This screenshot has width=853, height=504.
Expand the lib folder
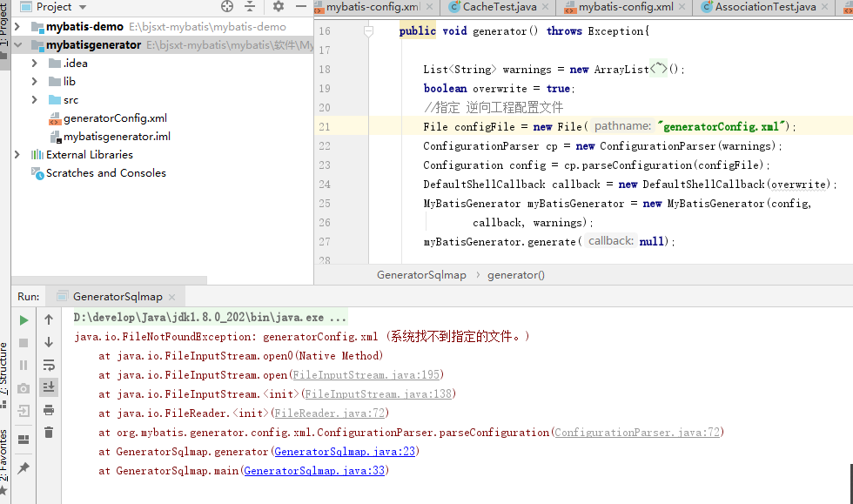pyautogui.click(x=34, y=81)
